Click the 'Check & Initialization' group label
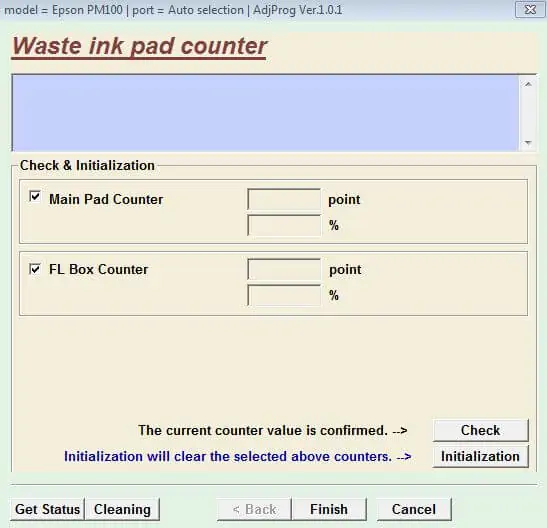 87,165
